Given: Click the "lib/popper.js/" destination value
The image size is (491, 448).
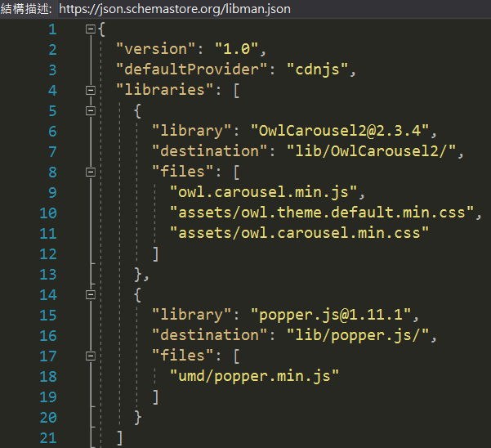Looking at the screenshot, I should [358, 335].
